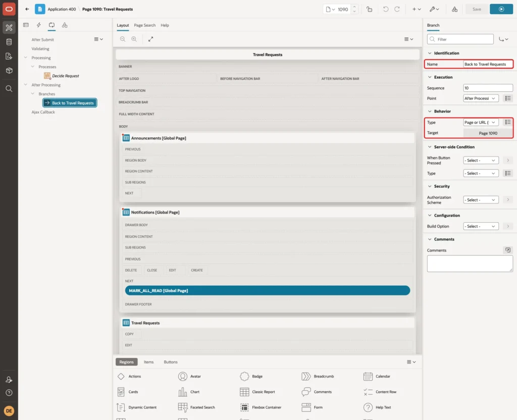Click the Name field 'Back to Travel Requests'
517x420 pixels.
tap(488, 64)
